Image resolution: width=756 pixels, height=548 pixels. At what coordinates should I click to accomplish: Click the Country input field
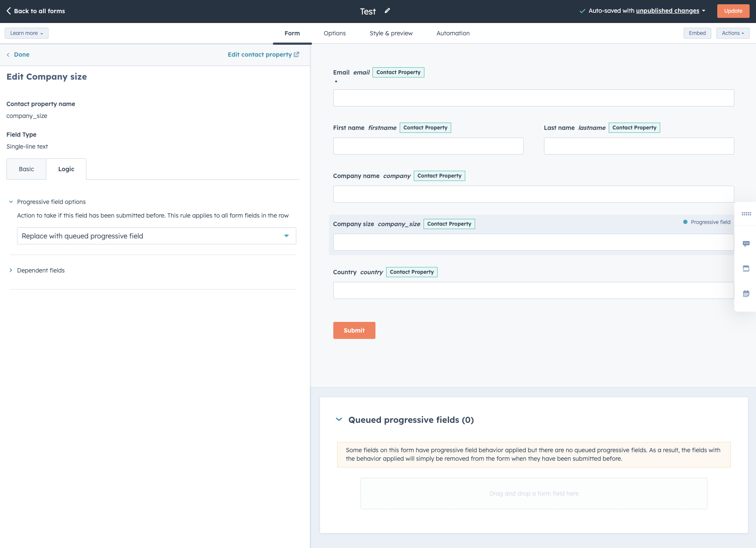pos(533,290)
